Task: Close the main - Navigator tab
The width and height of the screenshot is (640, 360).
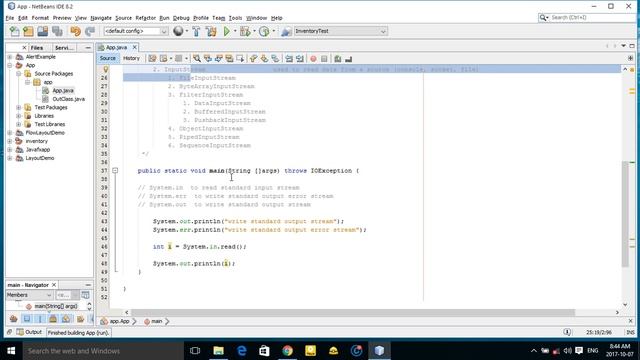Action: click(54, 285)
